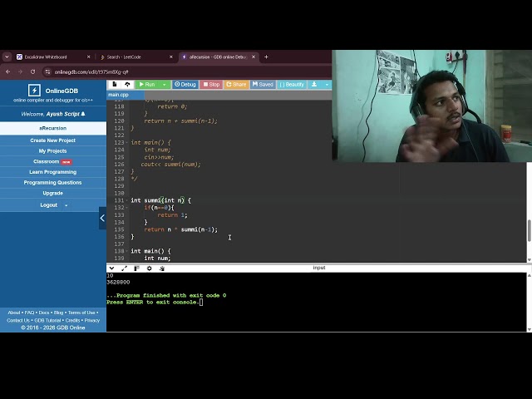Fold the code block at line 123

pos(127,142)
